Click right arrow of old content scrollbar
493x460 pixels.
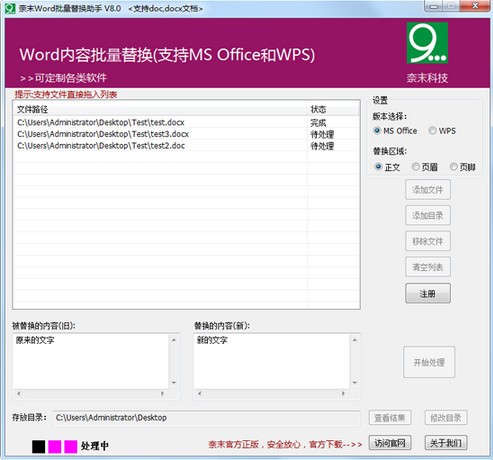coord(162,393)
